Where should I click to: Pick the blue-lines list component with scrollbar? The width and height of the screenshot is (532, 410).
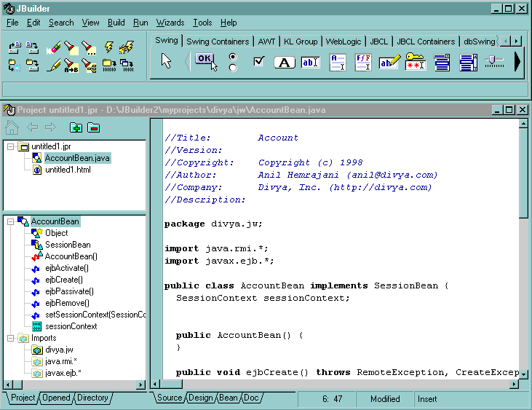pyautogui.click(x=468, y=63)
